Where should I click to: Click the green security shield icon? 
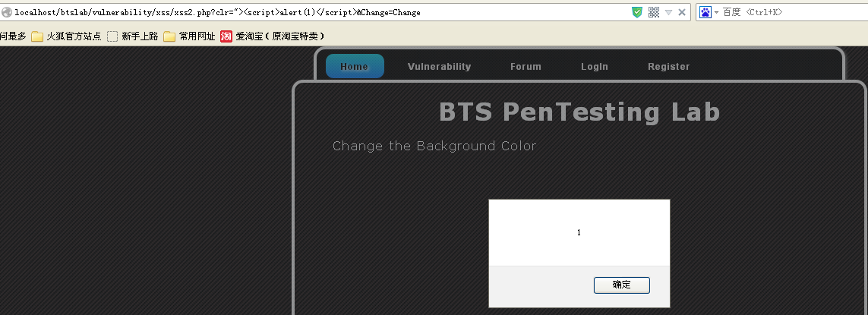coord(637,12)
